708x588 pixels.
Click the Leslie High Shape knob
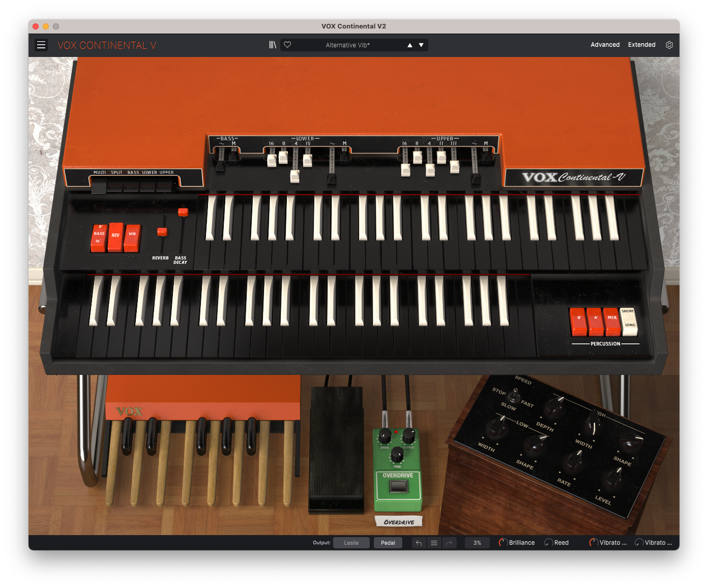click(x=631, y=441)
